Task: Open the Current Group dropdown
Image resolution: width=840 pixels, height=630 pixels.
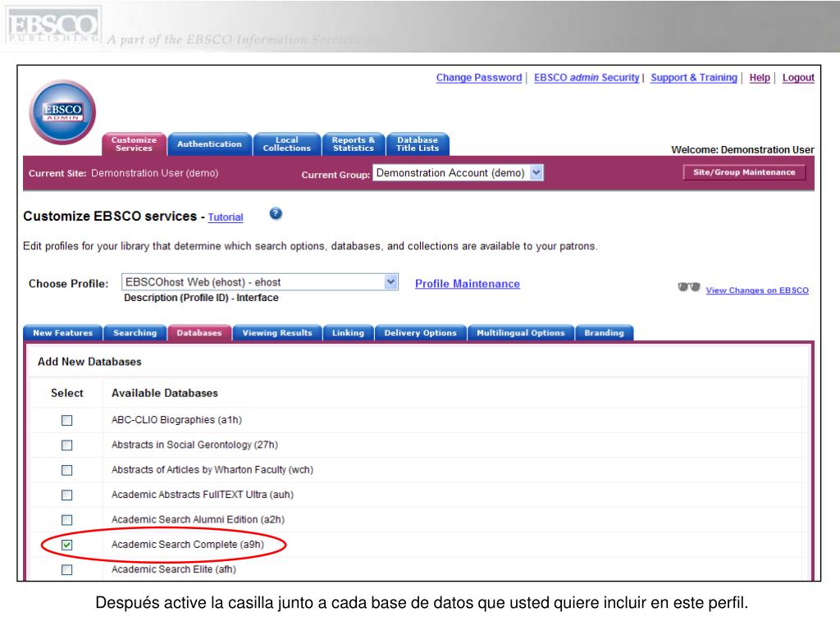Action: pyautogui.click(x=458, y=172)
